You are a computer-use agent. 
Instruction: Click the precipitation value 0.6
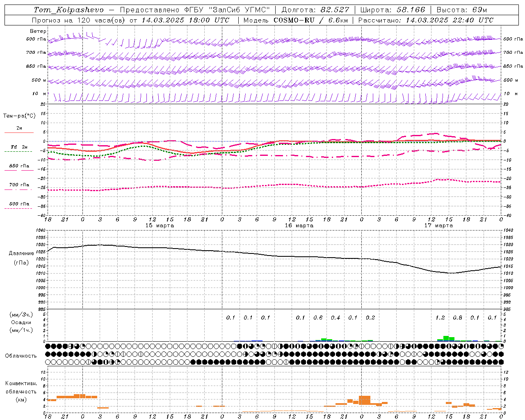point(318,318)
